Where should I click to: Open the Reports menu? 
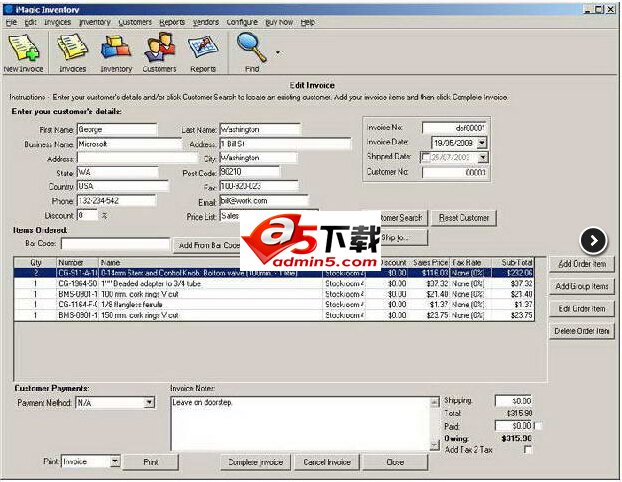pyautogui.click(x=172, y=23)
